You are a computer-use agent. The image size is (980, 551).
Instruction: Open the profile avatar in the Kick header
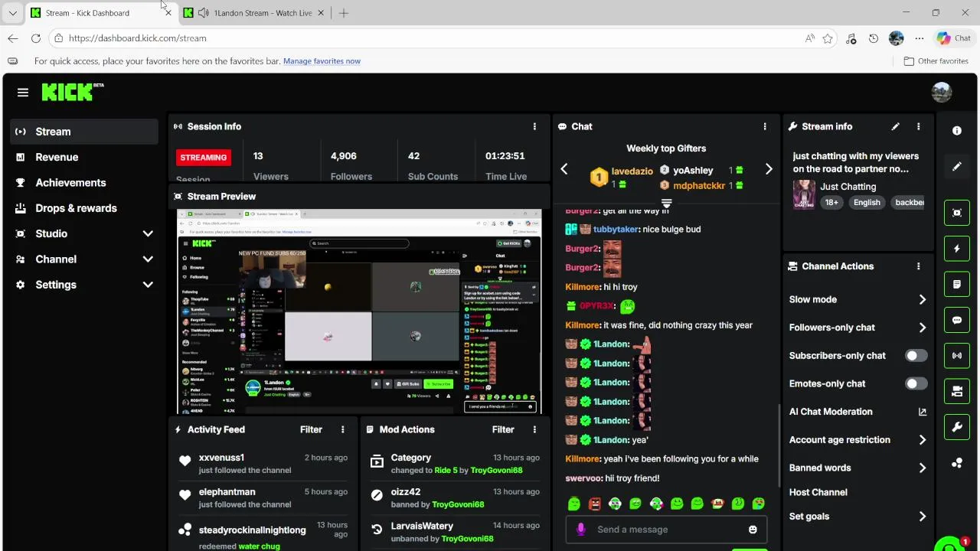[942, 93]
